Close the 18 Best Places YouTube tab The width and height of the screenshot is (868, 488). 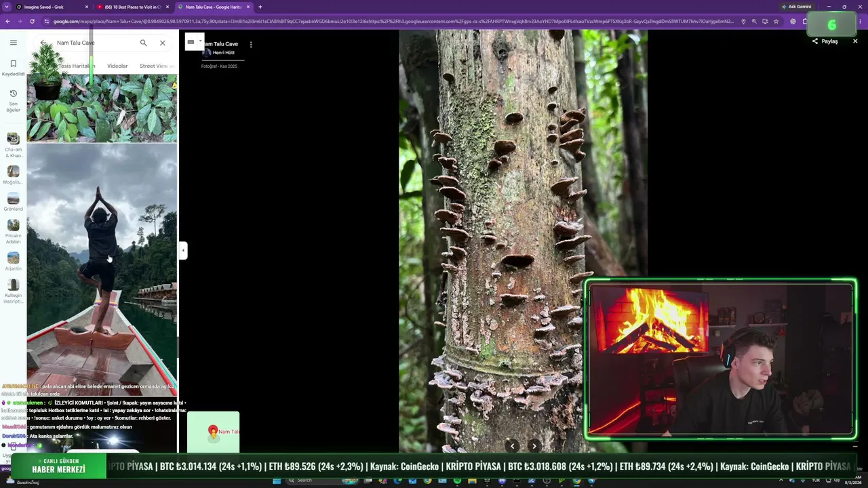tap(167, 7)
